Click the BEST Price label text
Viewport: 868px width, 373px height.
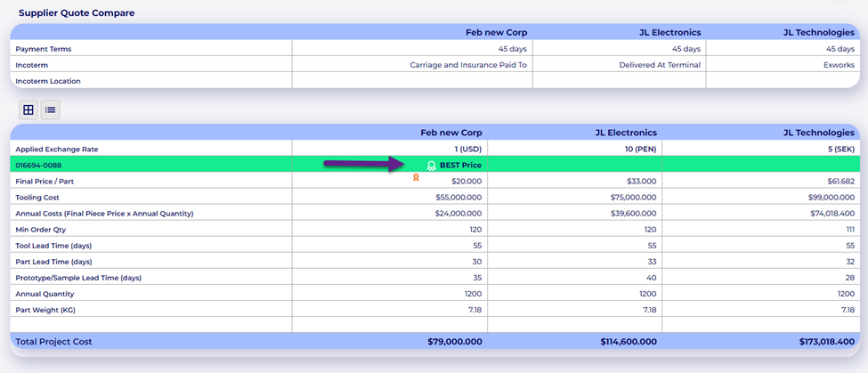(x=460, y=166)
